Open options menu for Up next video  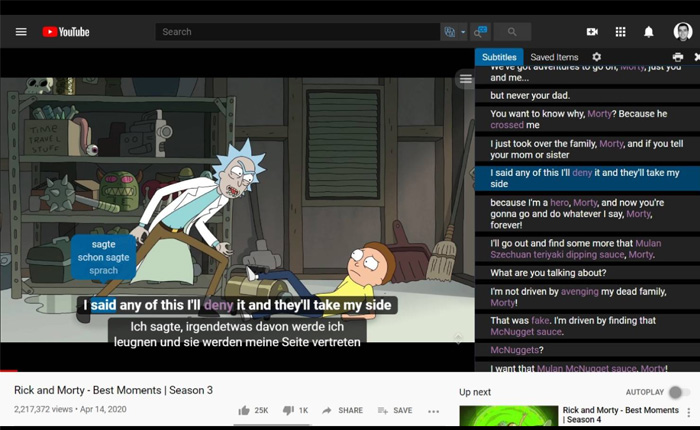click(688, 412)
